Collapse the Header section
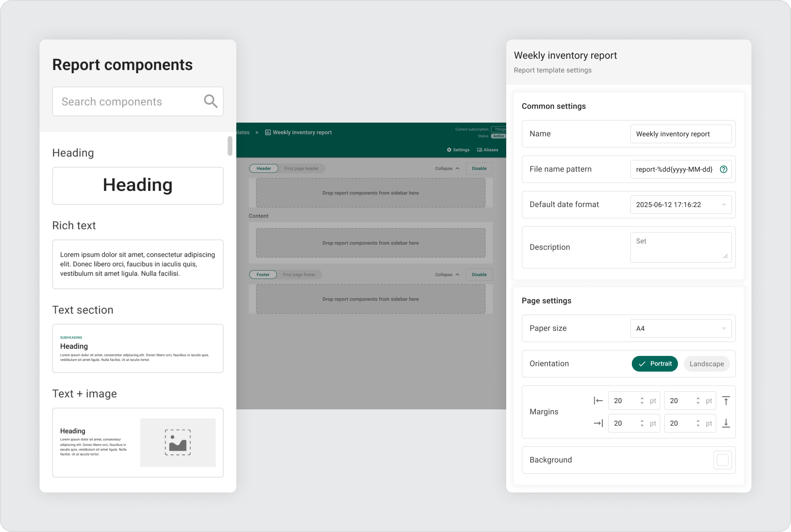 (x=447, y=168)
